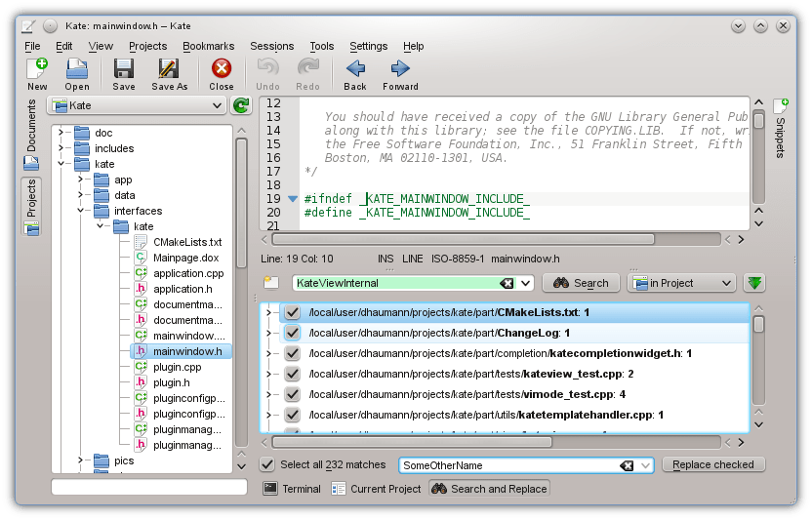Image resolution: width=812 pixels, height=520 pixels.
Task: Click the new search tab icon
Action: (x=271, y=283)
